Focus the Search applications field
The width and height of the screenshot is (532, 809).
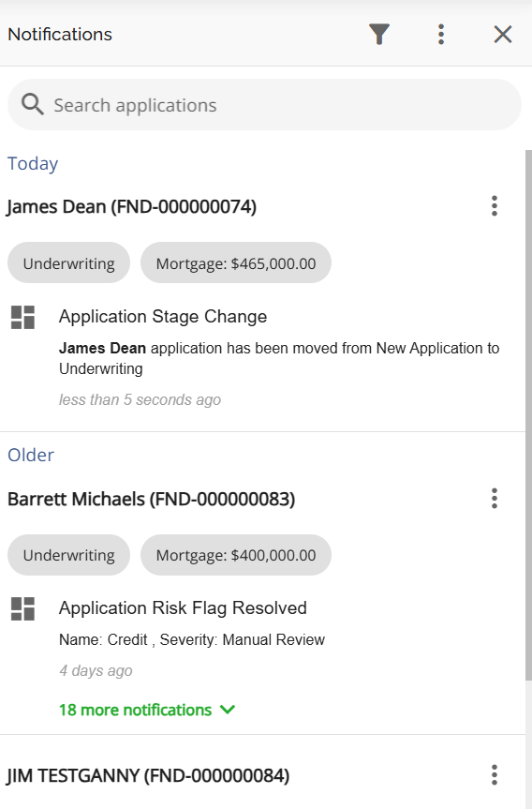pyautogui.click(x=264, y=105)
